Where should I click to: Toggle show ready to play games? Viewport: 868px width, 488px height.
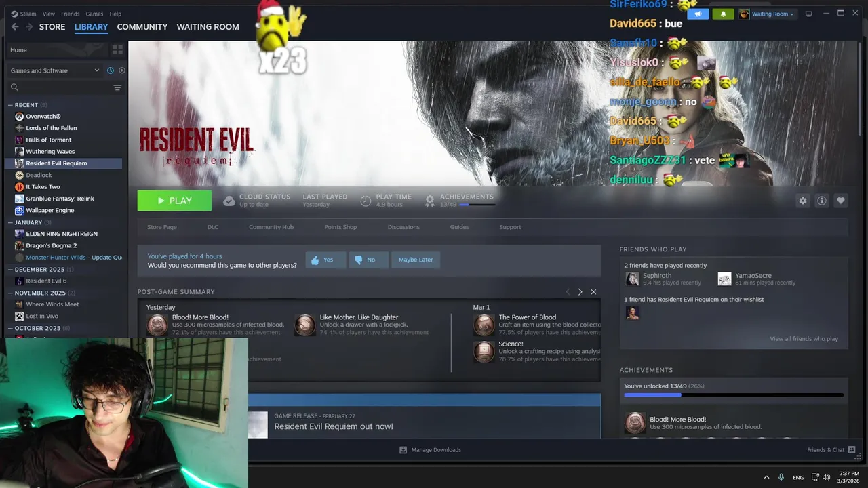point(122,70)
